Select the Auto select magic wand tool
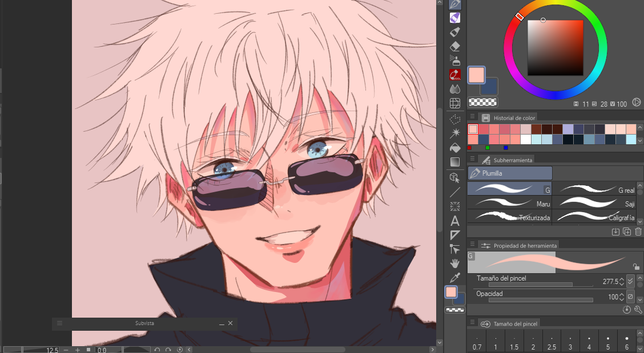This screenshot has width=644, height=353. [x=454, y=133]
